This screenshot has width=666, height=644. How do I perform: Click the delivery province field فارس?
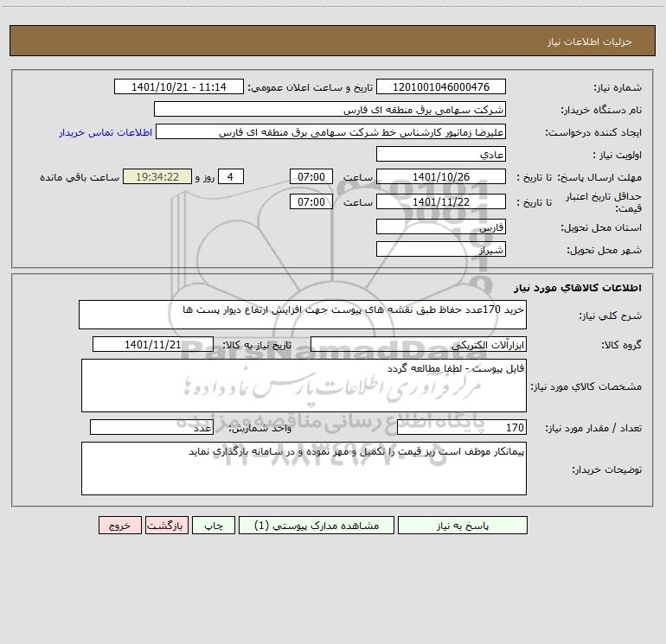click(441, 226)
